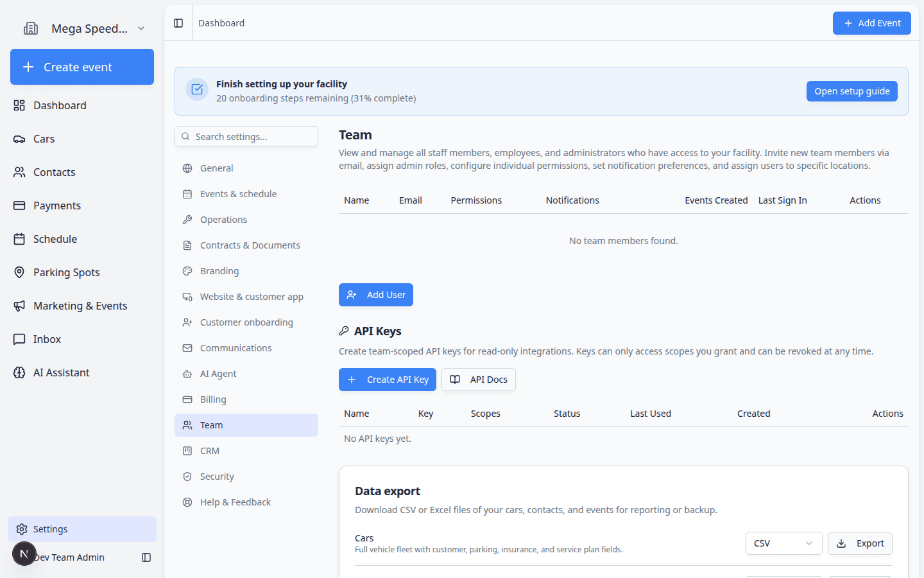Click the Cars car icon in sidebar
The image size is (924, 578).
[x=19, y=139]
